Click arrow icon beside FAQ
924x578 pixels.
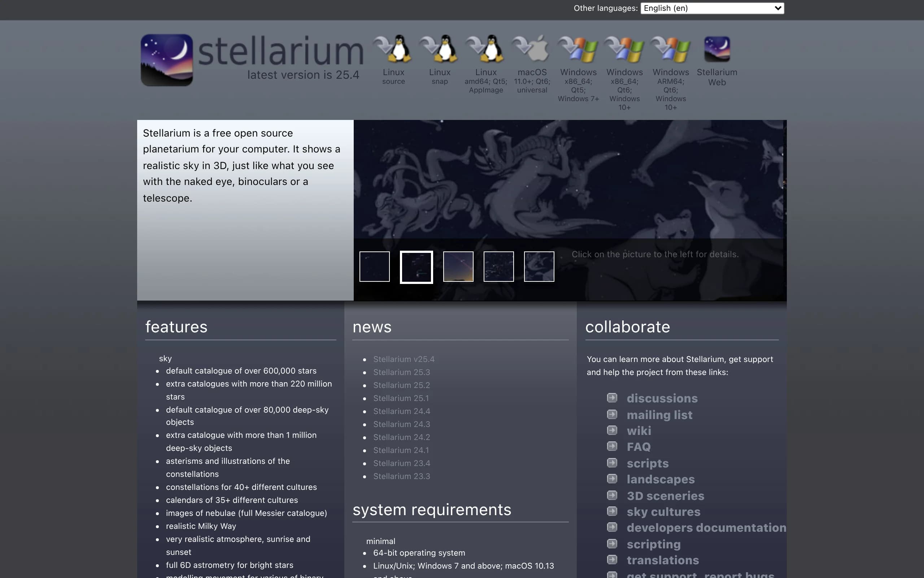click(612, 447)
